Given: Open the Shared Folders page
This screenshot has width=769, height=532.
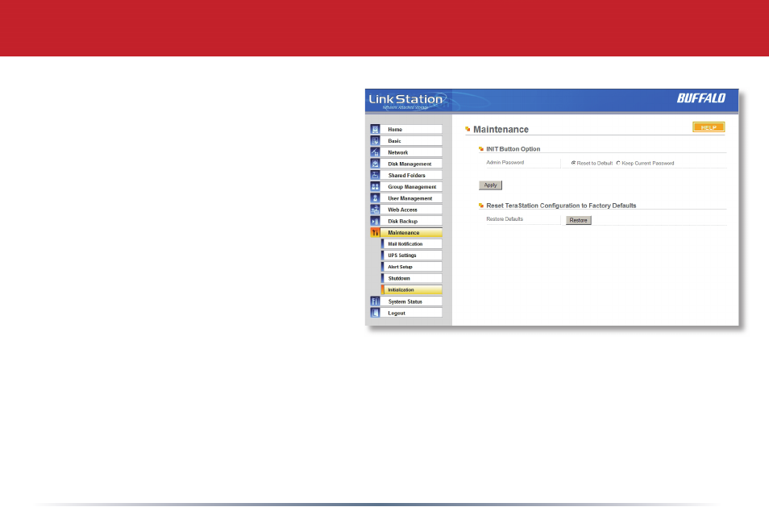Looking at the screenshot, I should click(x=411, y=175).
